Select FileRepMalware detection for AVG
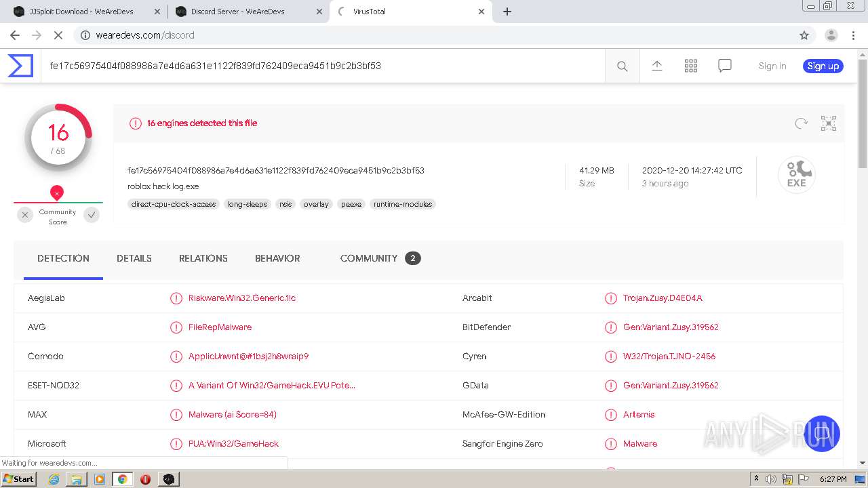Screen dimensions: 868x488 [220, 327]
